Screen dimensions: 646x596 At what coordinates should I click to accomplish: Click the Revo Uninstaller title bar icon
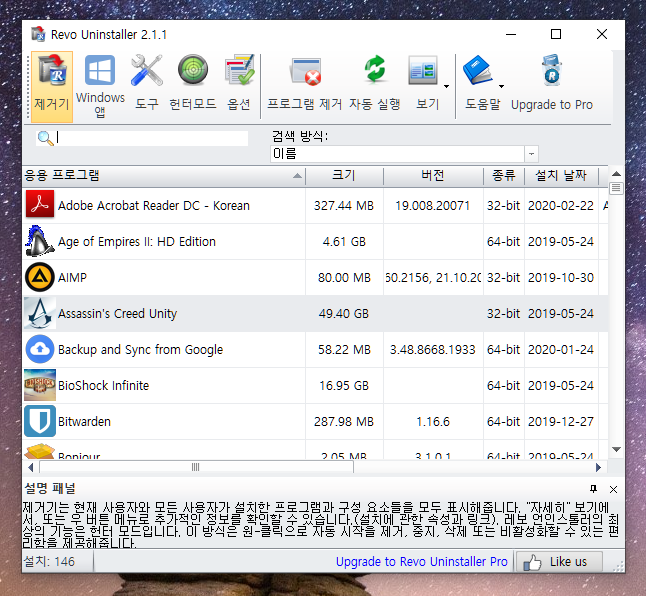point(38,34)
